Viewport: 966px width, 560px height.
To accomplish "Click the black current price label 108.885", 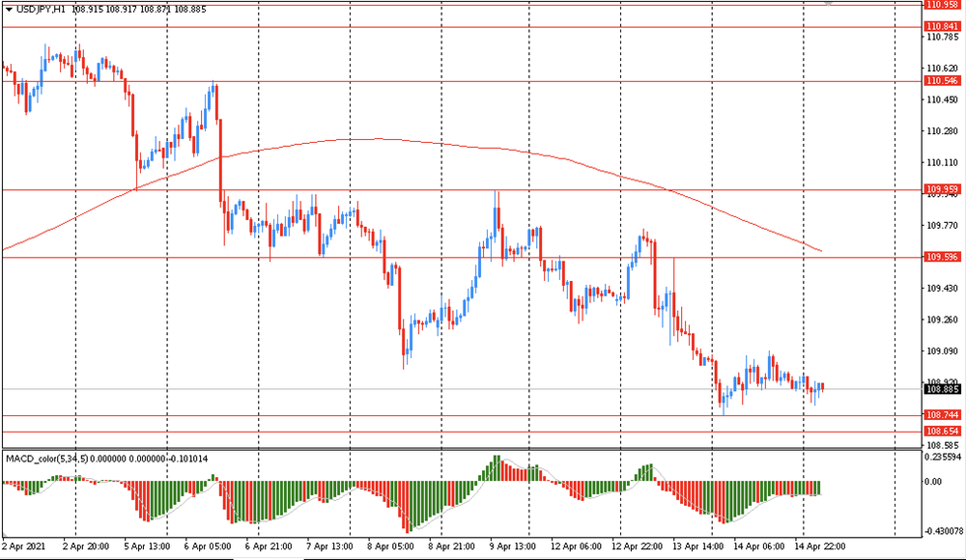I will (x=943, y=389).
